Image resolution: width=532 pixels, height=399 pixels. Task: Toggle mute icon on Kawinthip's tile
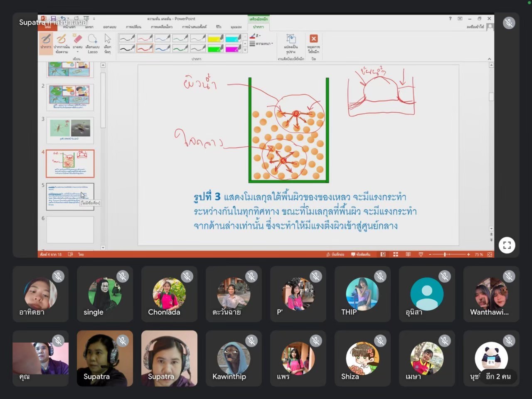click(251, 341)
